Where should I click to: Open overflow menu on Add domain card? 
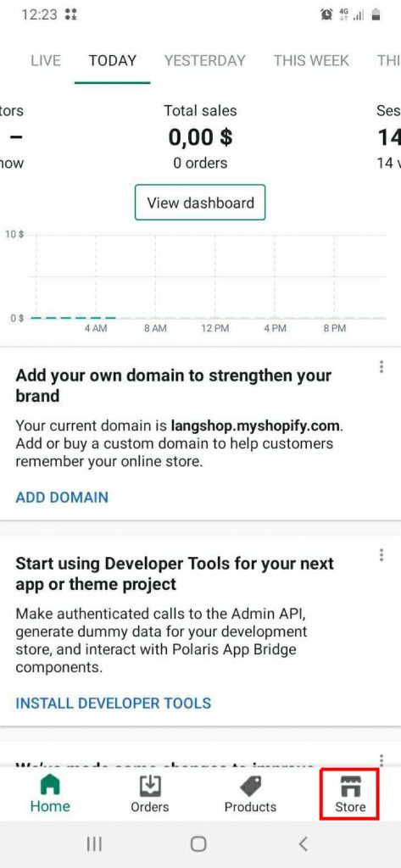(381, 366)
